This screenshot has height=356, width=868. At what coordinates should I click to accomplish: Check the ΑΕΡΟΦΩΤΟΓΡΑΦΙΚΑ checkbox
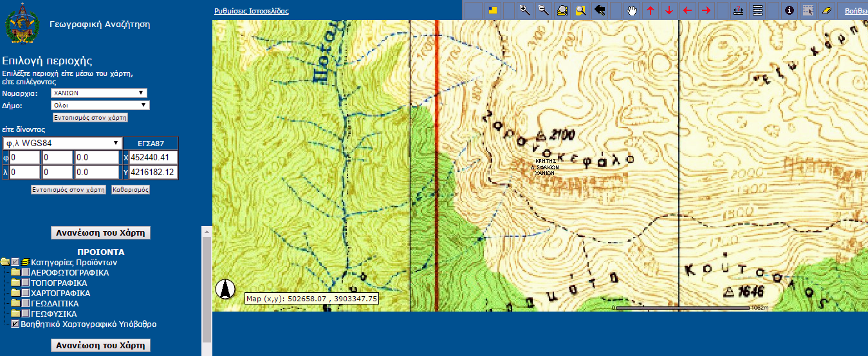[x=25, y=273]
